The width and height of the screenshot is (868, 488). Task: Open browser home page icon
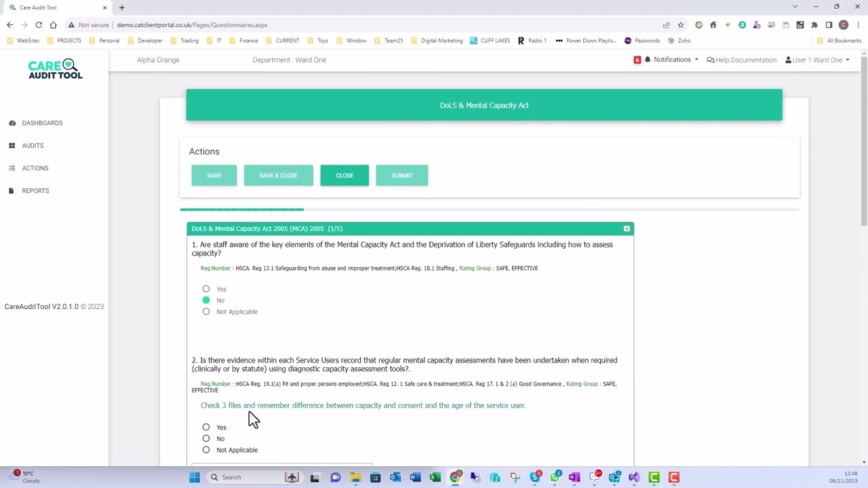tap(54, 25)
